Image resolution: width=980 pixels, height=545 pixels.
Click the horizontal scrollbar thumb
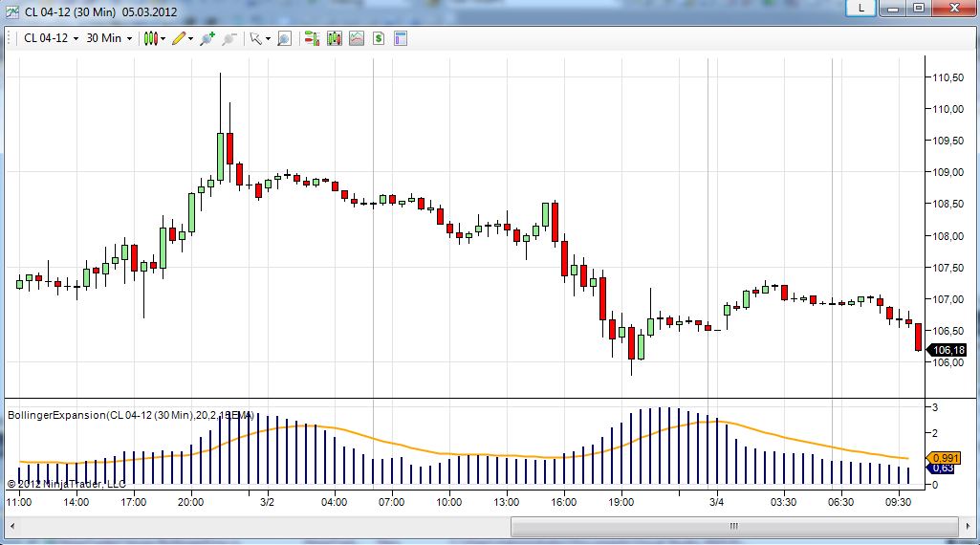click(735, 526)
